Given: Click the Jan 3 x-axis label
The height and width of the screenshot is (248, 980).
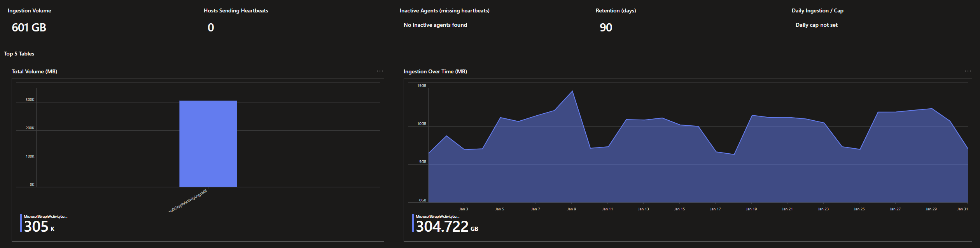Looking at the screenshot, I should point(464,209).
